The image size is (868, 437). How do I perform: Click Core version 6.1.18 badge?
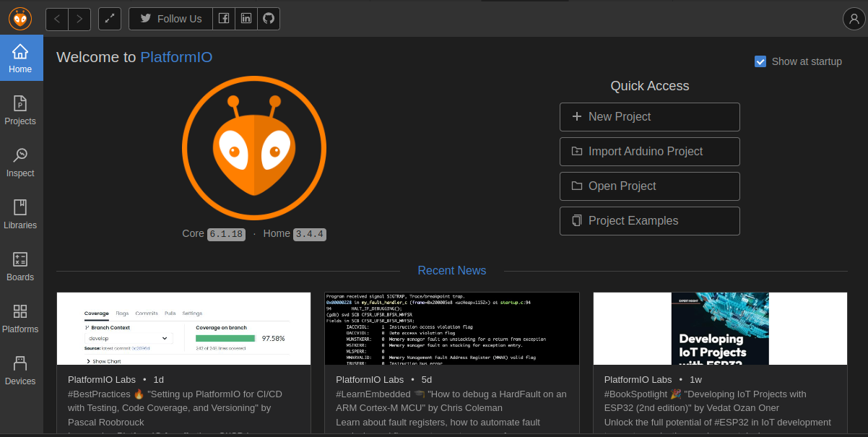click(x=226, y=234)
